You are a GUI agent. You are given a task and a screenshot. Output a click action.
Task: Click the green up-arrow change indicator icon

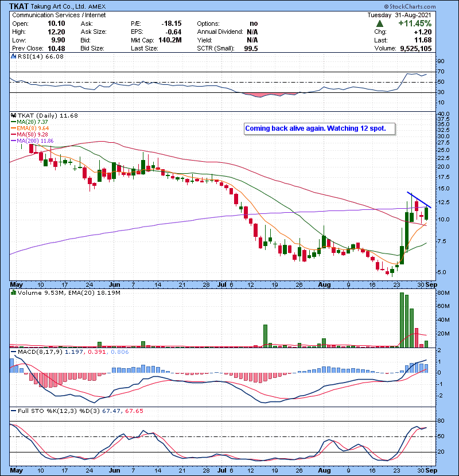tap(379, 24)
